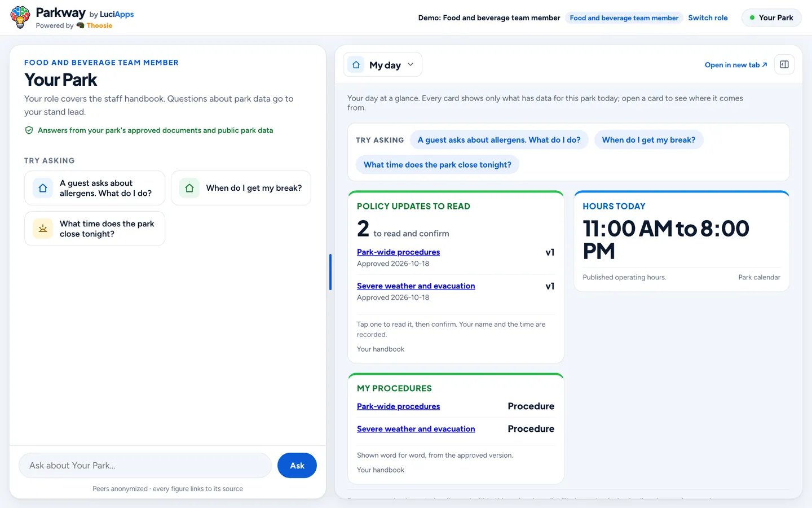Open Park-wide procedures under My Procedures

point(398,406)
